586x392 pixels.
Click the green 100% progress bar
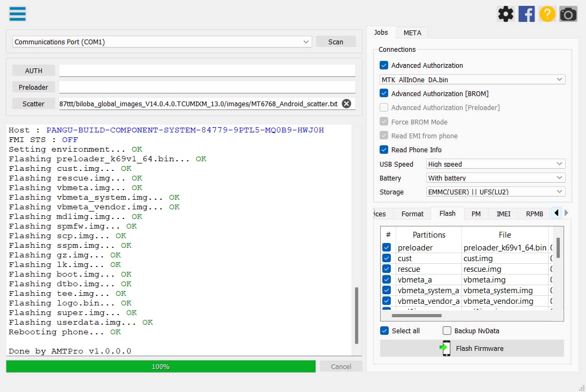tap(161, 366)
